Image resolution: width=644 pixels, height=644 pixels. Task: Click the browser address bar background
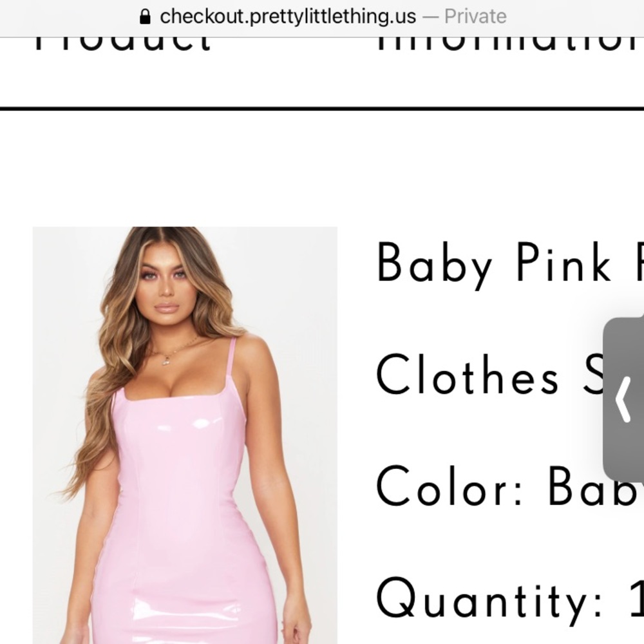322,18
